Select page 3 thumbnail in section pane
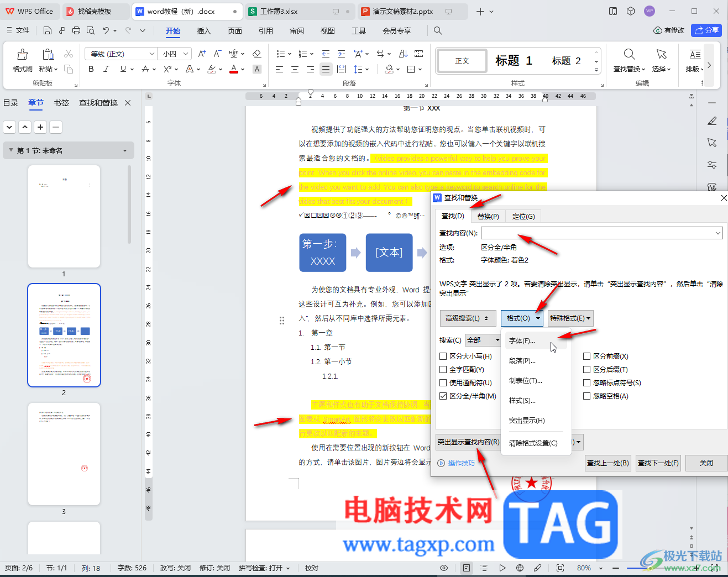The width and height of the screenshot is (728, 577). coord(64,454)
